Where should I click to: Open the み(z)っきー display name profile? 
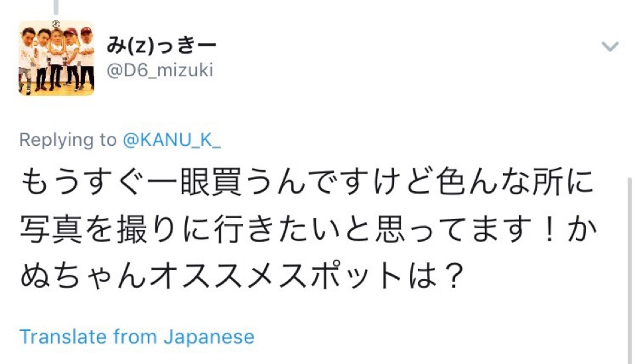[x=161, y=45]
